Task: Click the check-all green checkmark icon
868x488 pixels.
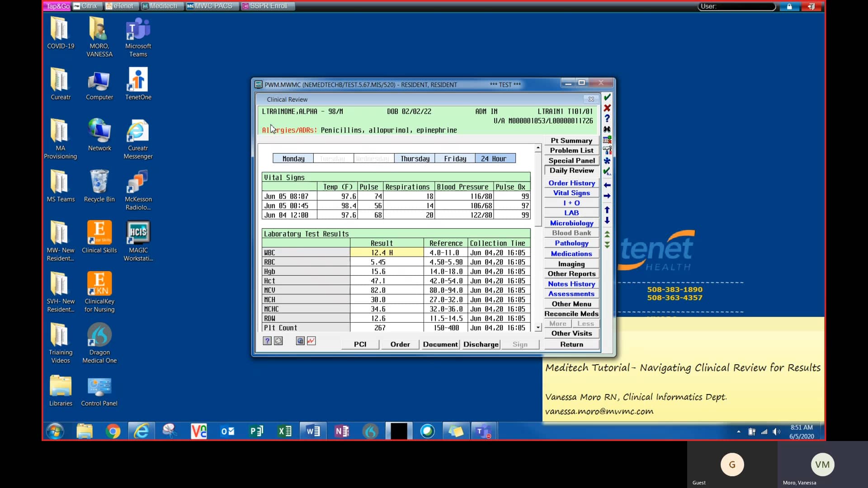Action: [x=607, y=171]
